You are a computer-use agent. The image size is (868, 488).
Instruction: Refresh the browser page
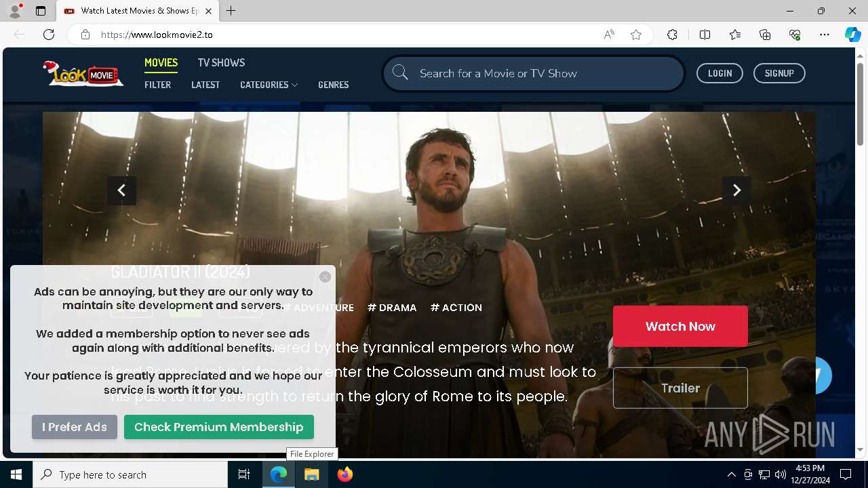click(49, 35)
